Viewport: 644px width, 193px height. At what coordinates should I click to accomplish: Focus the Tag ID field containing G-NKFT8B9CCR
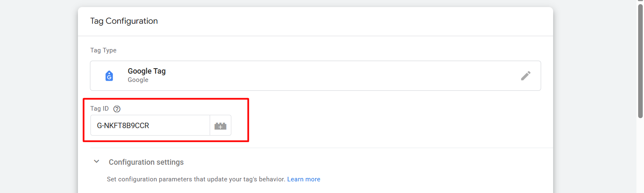point(150,126)
